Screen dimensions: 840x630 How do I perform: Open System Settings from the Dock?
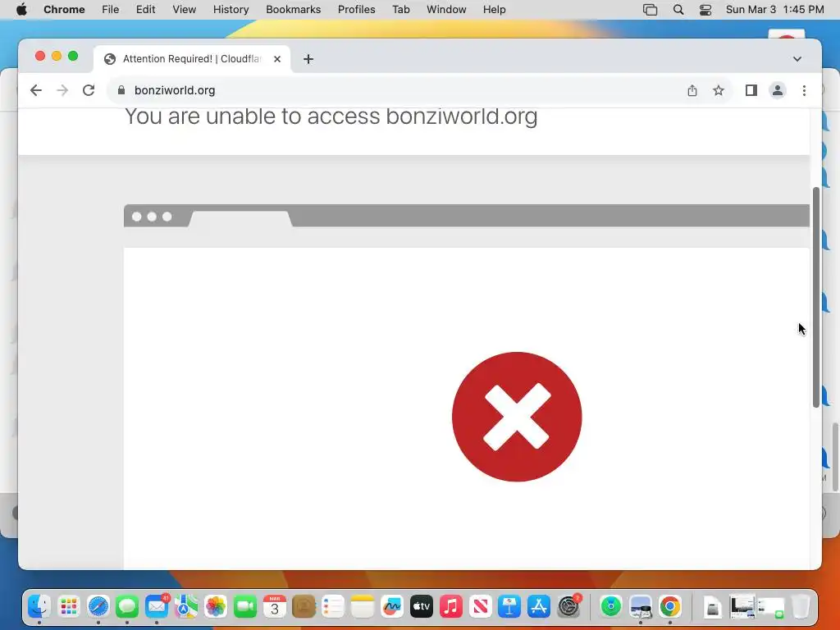coord(568,606)
